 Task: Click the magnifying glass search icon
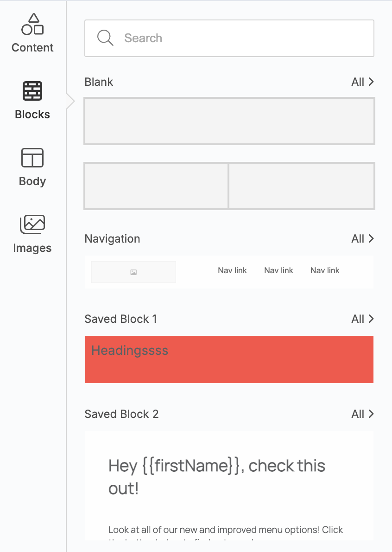point(105,38)
